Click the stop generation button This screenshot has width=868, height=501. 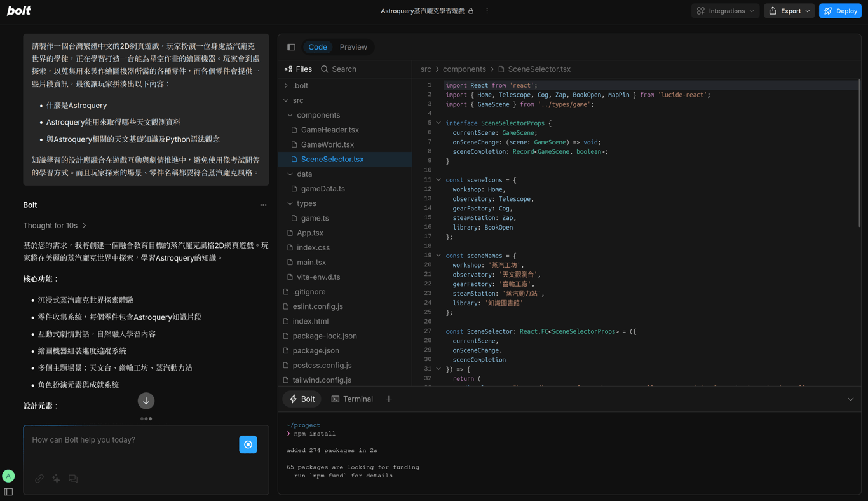(x=248, y=444)
